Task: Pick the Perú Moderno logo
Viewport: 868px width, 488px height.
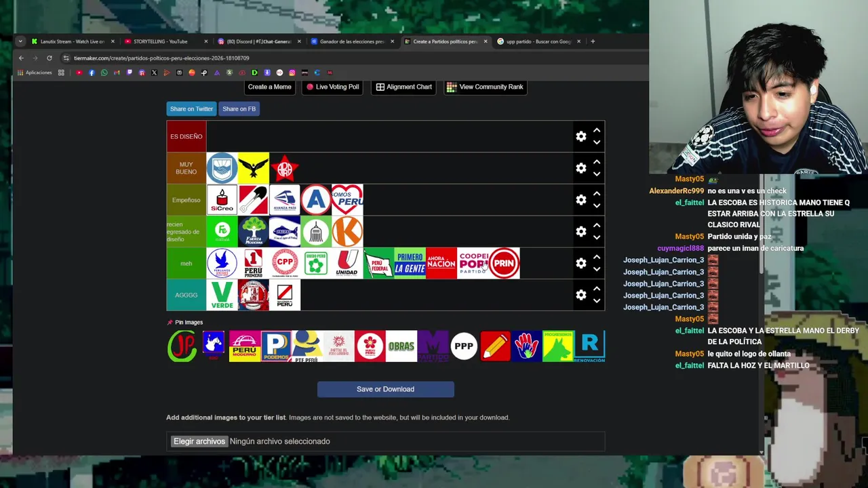Action: point(245,346)
